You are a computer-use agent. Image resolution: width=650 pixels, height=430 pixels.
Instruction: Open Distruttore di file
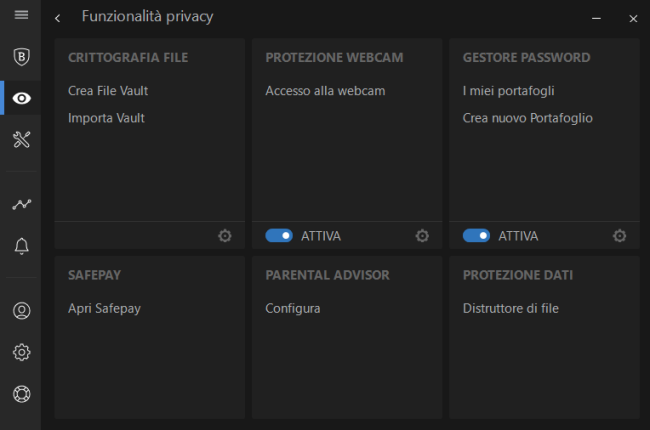click(x=510, y=308)
